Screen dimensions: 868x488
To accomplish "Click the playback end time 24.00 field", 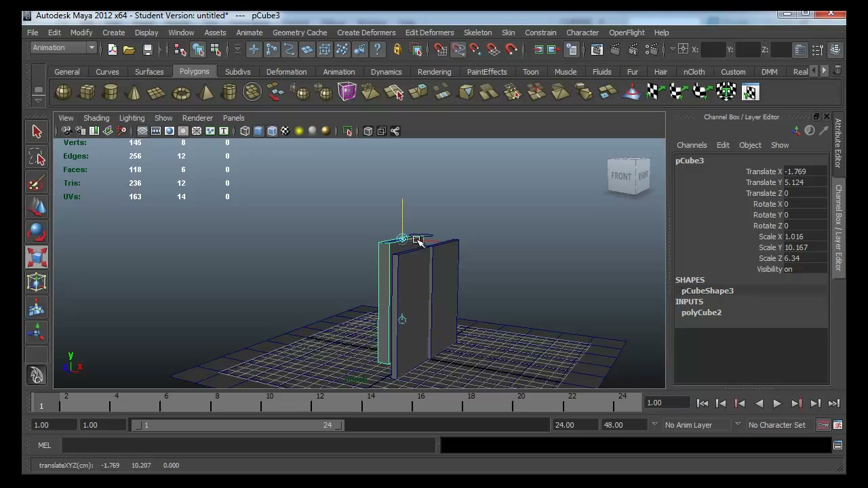I will [x=575, y=425].
